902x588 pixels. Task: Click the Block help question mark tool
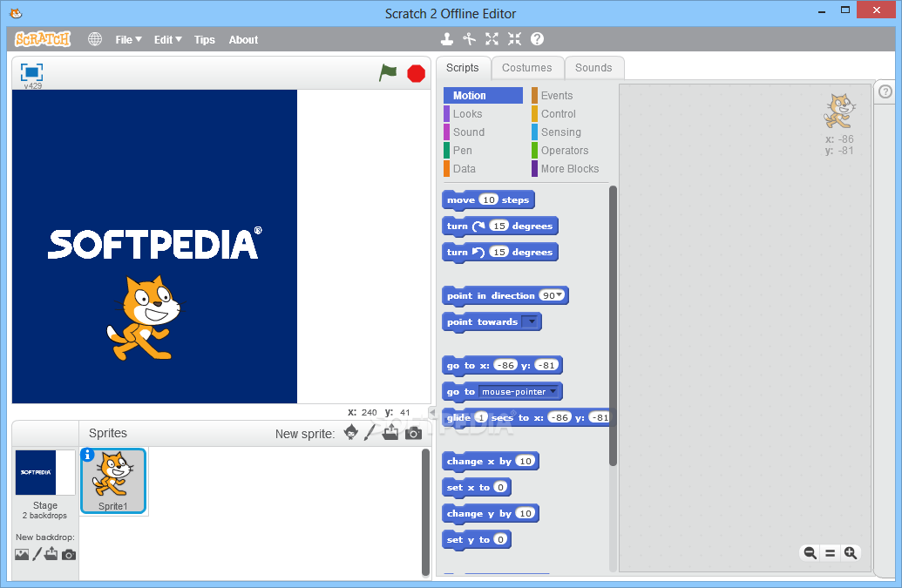[x=538, y=39]
